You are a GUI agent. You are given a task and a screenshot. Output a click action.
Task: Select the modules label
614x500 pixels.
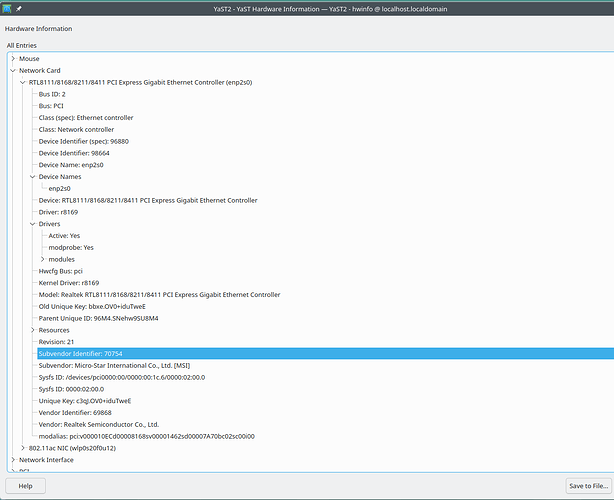coord(61,259)
